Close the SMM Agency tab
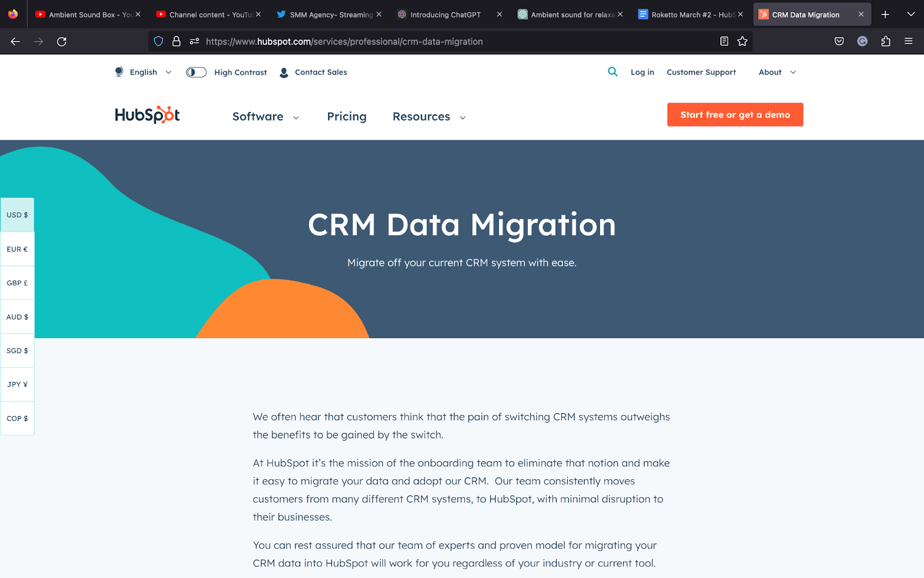 coord(379,14)
